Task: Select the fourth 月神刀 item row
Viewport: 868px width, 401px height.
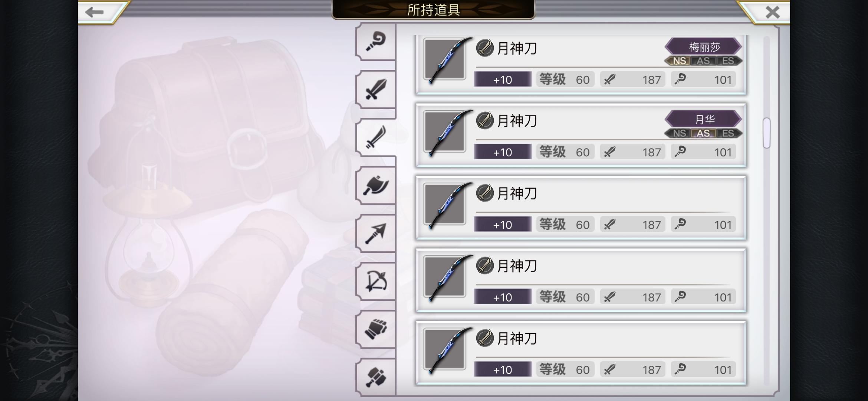Action: tap(581, 280)
